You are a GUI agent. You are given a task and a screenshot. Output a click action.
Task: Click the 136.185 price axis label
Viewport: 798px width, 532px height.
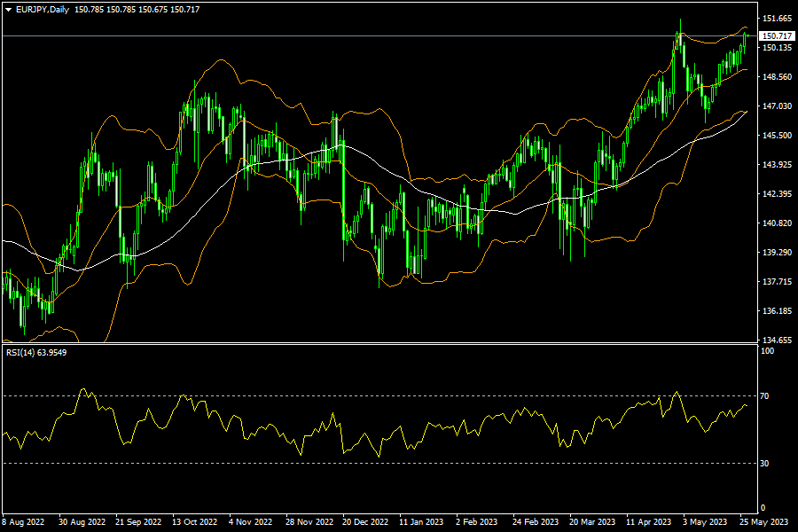[x=777, y=311]
